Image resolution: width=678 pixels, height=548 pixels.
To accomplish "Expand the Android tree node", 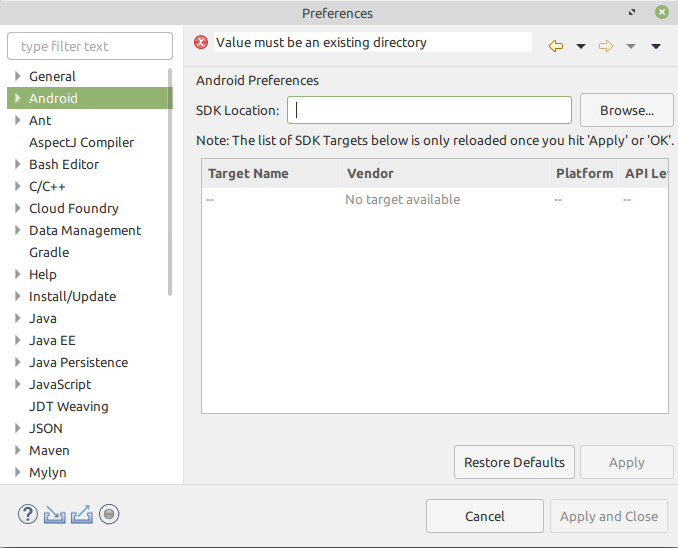I will pyautogui.click(x=17, y=98).
